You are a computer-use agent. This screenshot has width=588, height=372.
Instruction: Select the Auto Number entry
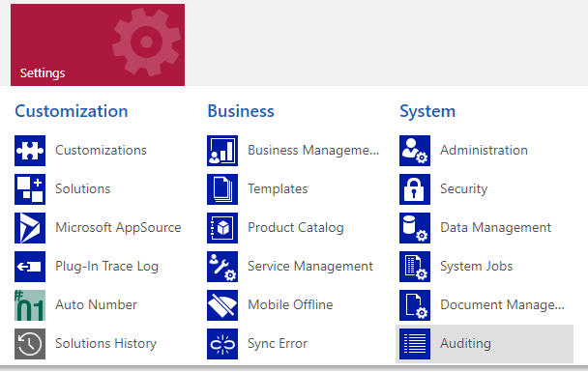97,304
